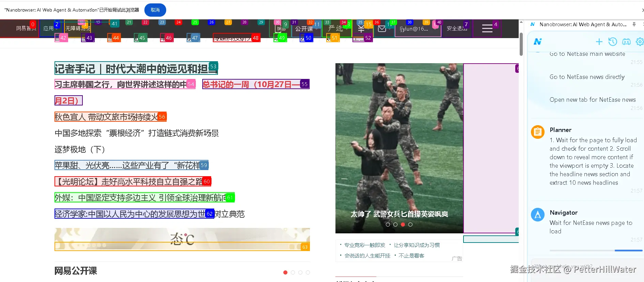Open 公开课 in the nav bar
644x282 pixels.
pyautogui.click(x=304, y=29)
